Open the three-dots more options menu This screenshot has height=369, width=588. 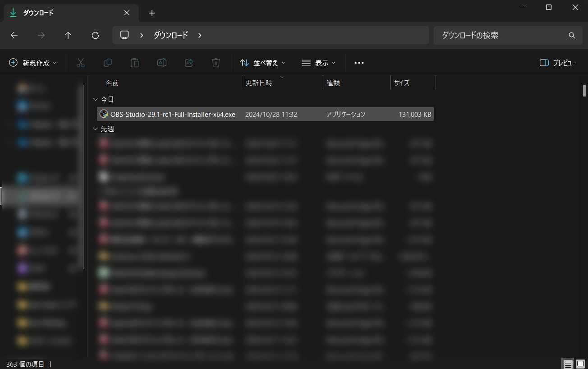(x=359, y=63)
